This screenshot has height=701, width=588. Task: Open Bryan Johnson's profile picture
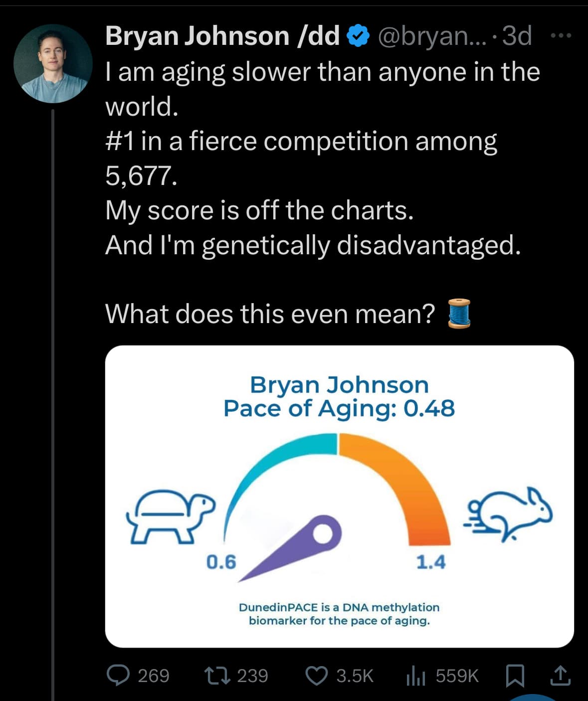pyautogui.click(x=53, y=64)
